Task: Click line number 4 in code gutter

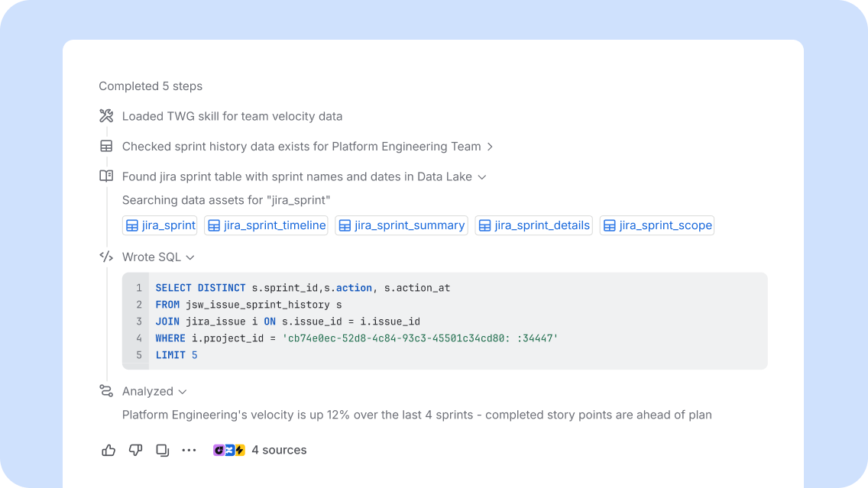Action: (x=139, y=338)
